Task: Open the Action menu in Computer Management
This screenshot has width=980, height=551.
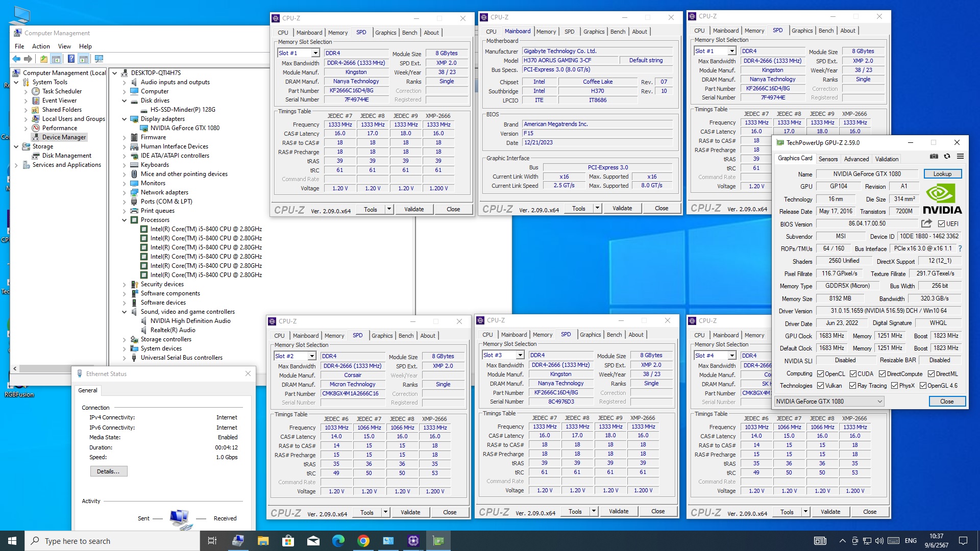Action: [41, 46]
